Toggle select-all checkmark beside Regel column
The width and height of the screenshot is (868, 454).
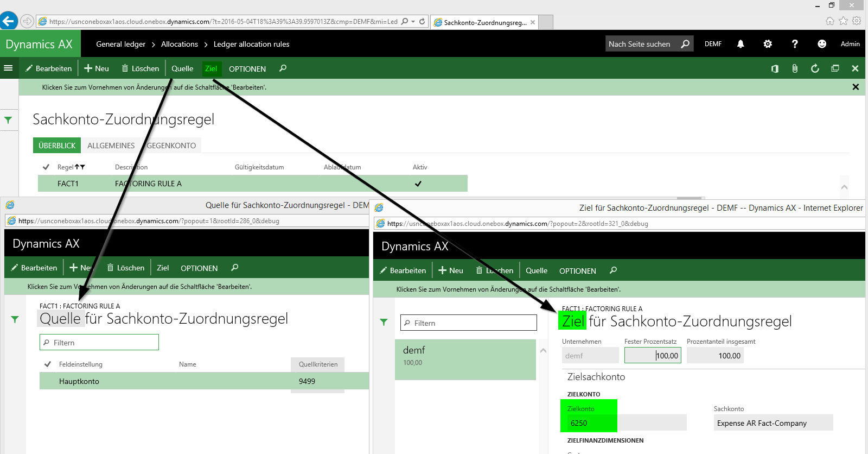tap(46, 167)
